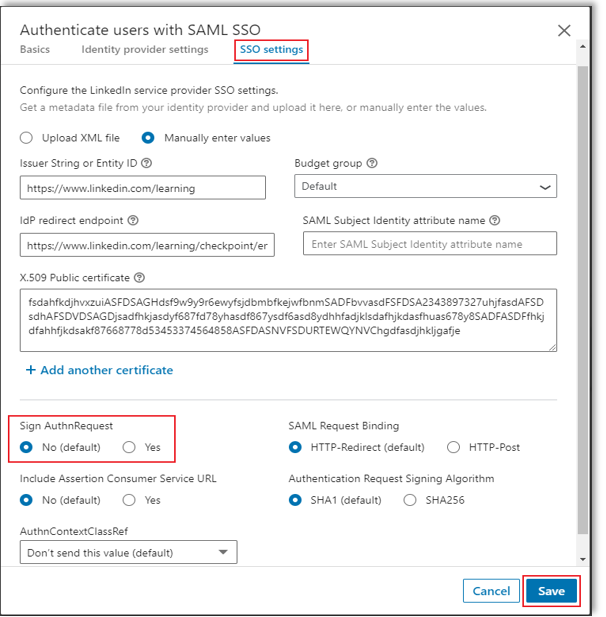
Task: Switch to Identity provider settings tab
Action: pos(145,49)
